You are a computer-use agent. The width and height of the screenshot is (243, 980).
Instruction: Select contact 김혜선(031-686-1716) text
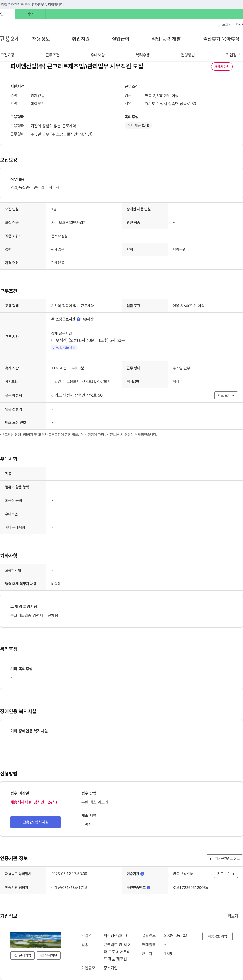70,888
